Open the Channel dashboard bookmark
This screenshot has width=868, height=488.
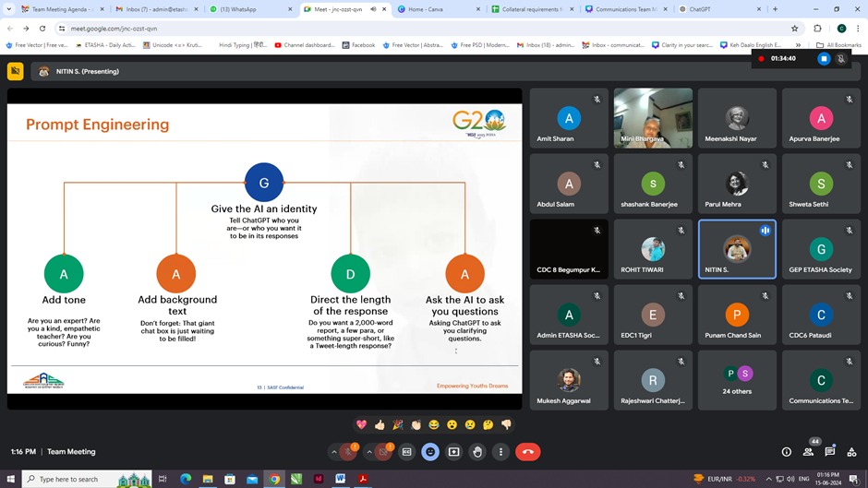[x=304, y=45]
